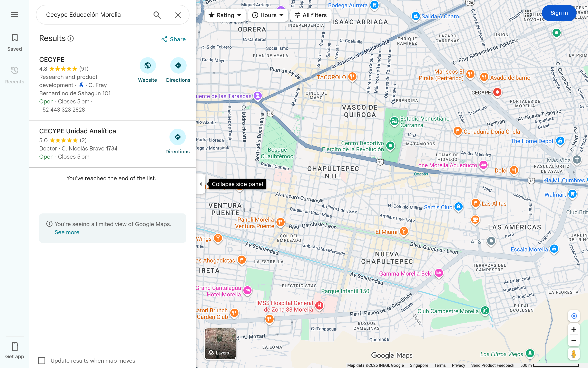Image resolution: width=588 pixels, height=368 pixels.
Task: Select Bosque Cuauhtémoc park label
Action: coord(277,153)
